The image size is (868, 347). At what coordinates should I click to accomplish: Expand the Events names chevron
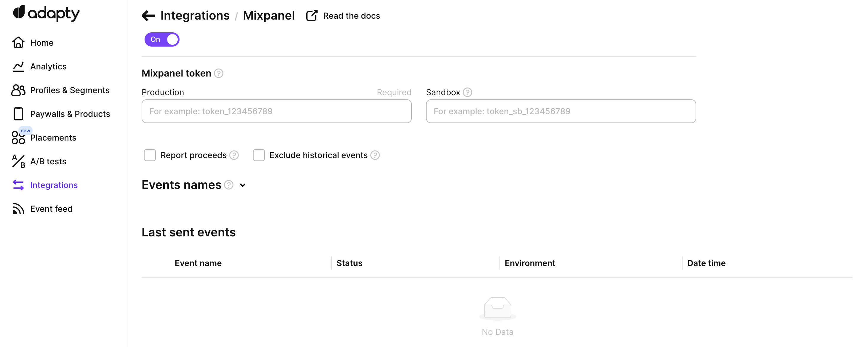coord(243,185)
